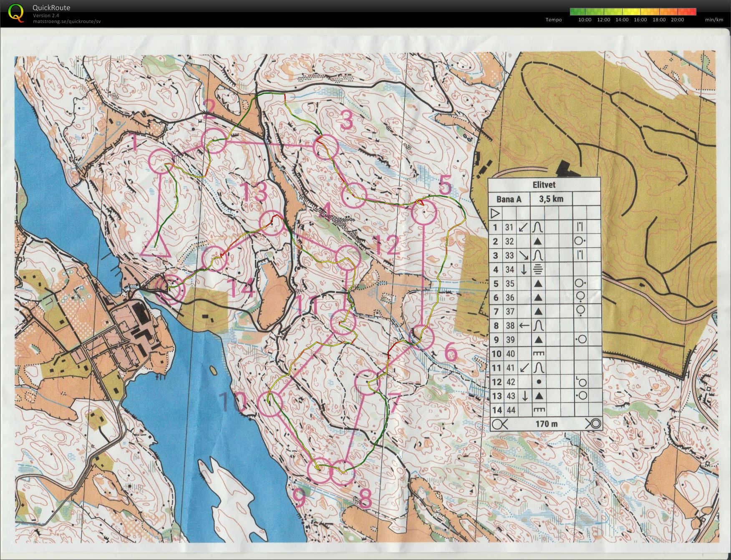Click control code 43 in the table
Screen dimensions: 731x560
pyautogui.click(x=510, y=396)
